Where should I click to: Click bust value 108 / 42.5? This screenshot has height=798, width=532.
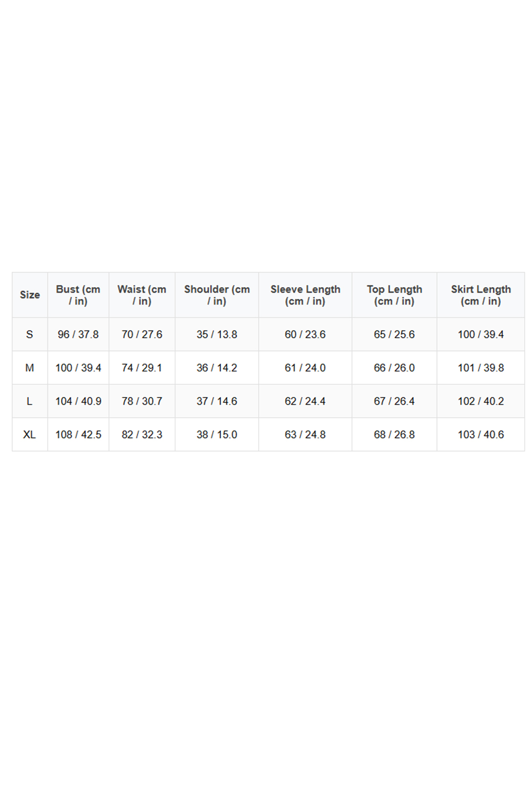[x=78, y=434]
